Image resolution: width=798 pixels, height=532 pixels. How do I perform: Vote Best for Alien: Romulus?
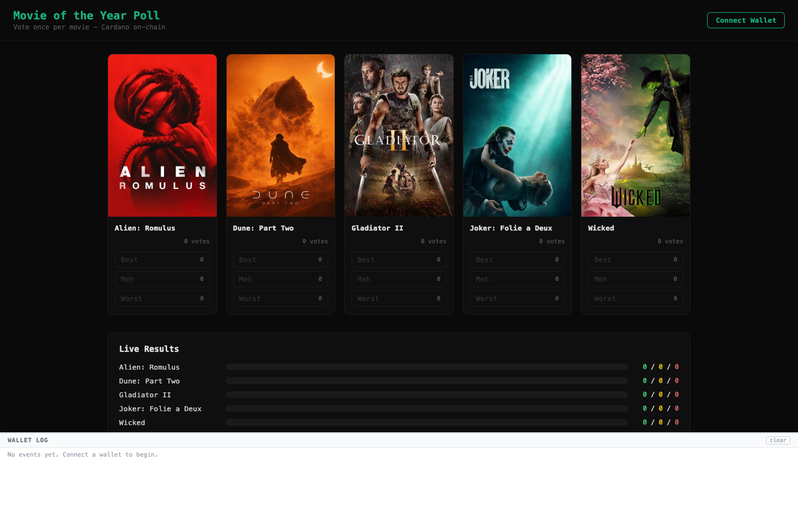(162, 260)
